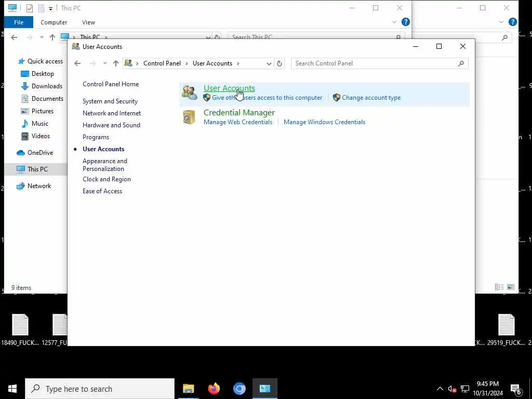Open Change account type link
The height and width of the screenshot is (399, 532).
pyautogui.click(x=371, y=98)
